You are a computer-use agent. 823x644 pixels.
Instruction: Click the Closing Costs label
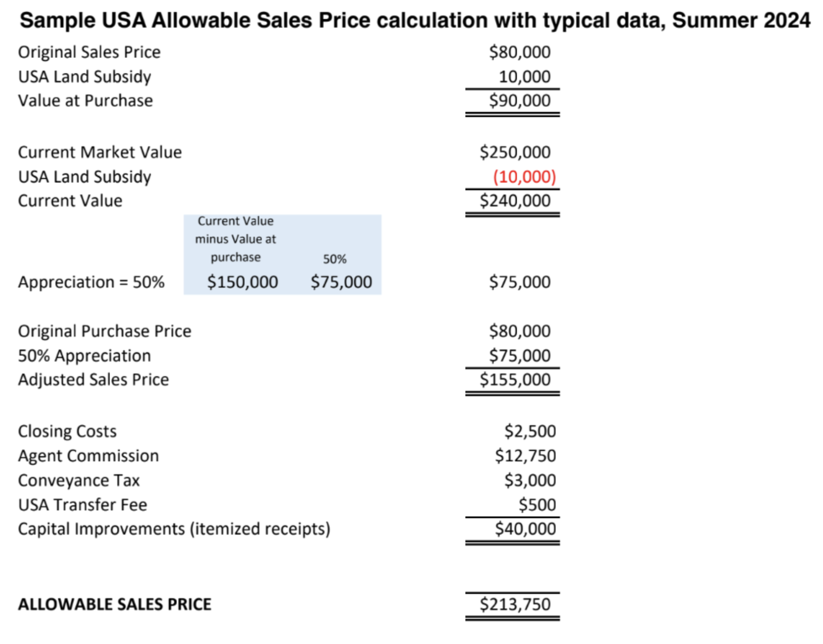pos(67,431)
